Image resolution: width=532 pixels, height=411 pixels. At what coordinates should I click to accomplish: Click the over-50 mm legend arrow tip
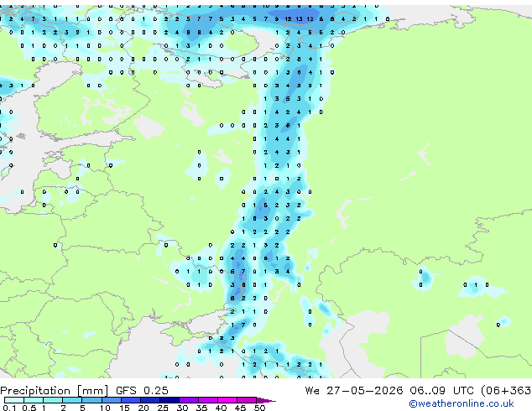266,400
